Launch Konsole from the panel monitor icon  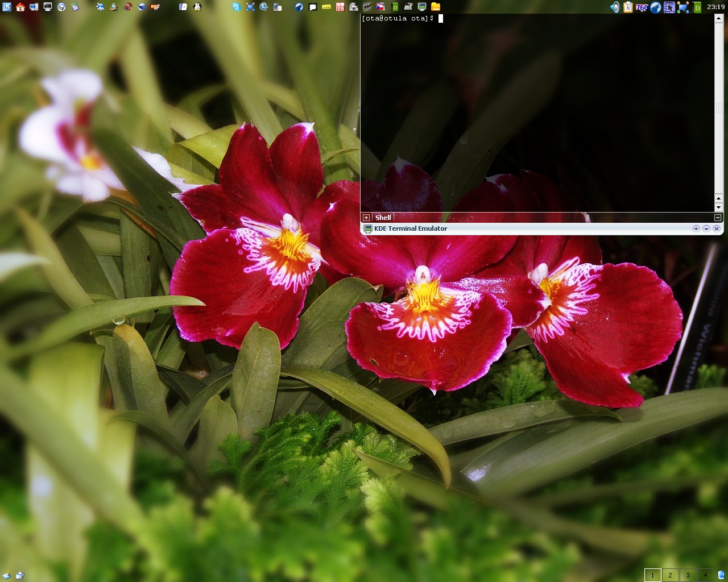(48, 7)
